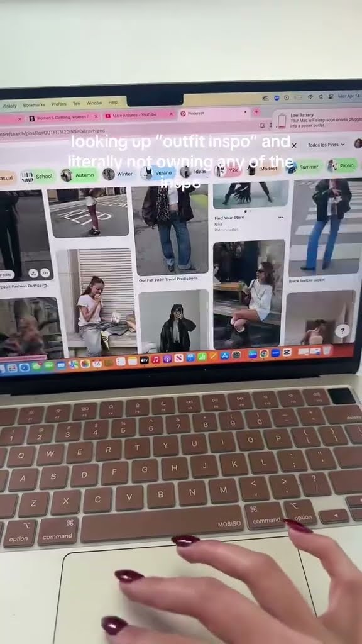This screenshot has width=362, height=644.
Task: Open Control Center in menu bar
Action: (x=331, y=96)
